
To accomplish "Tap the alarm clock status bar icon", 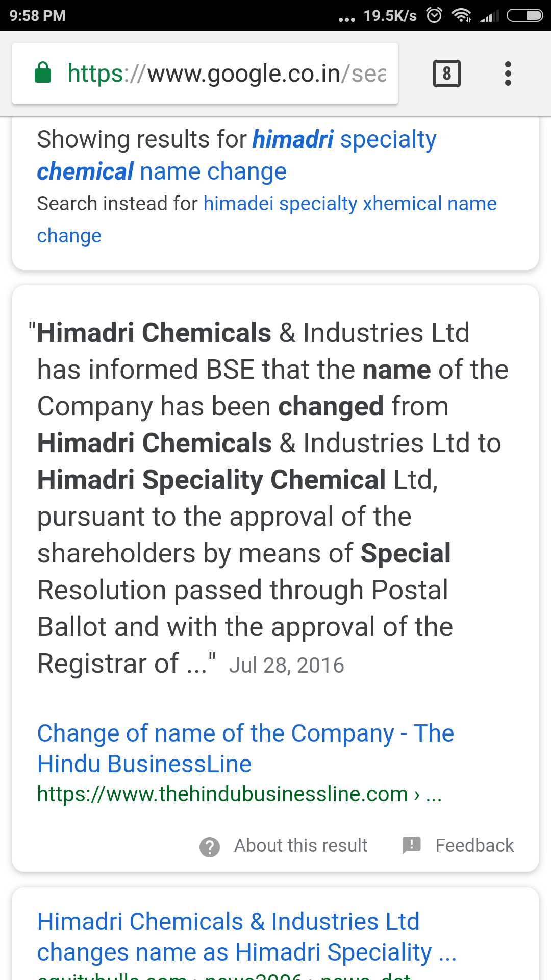I will point(434,15).
